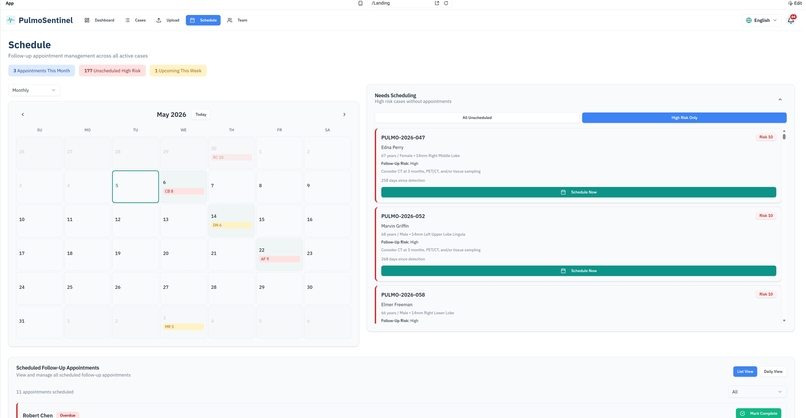Viewport: 806px width, 418px height.
Task: Open the All filter dropdown
Action: coord(757,392)
